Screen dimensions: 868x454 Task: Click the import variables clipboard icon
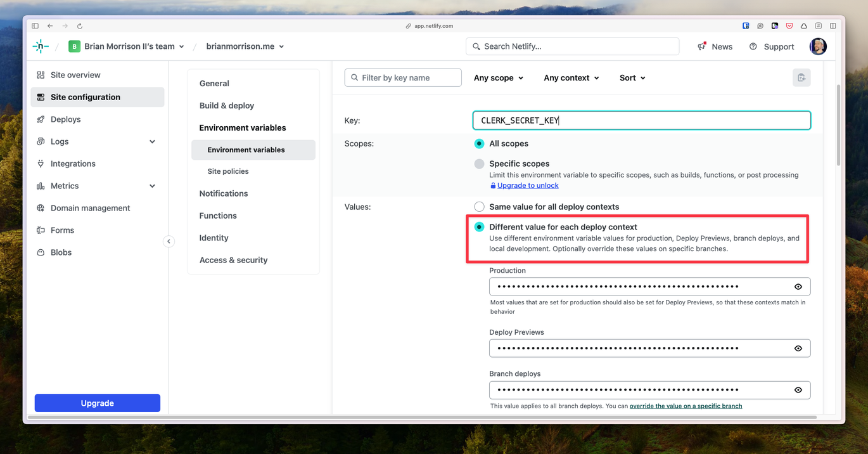pyautogui.click(x=801, y=77)
